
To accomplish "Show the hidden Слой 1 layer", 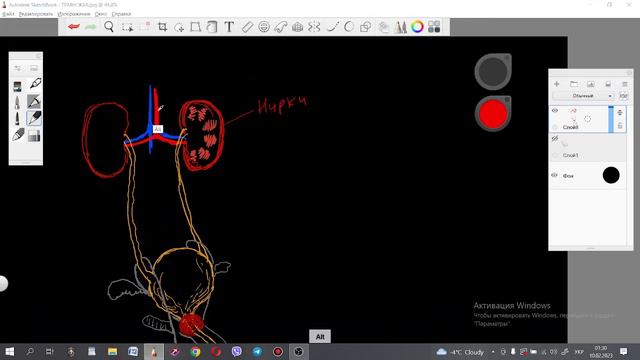I will pyautogui.click(x=555, y=139).
